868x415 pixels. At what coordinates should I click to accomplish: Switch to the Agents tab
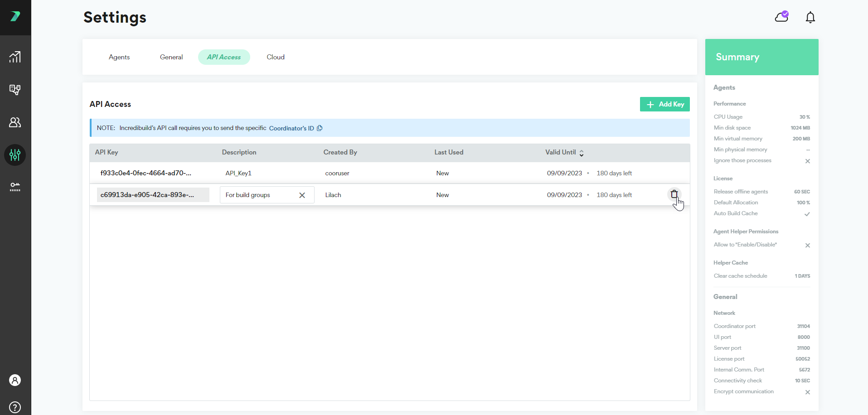119,57
